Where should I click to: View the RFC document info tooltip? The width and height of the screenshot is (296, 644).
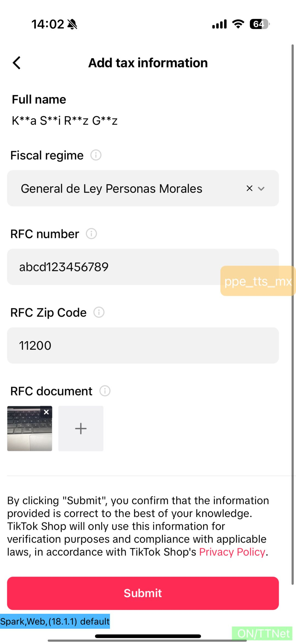105,391
